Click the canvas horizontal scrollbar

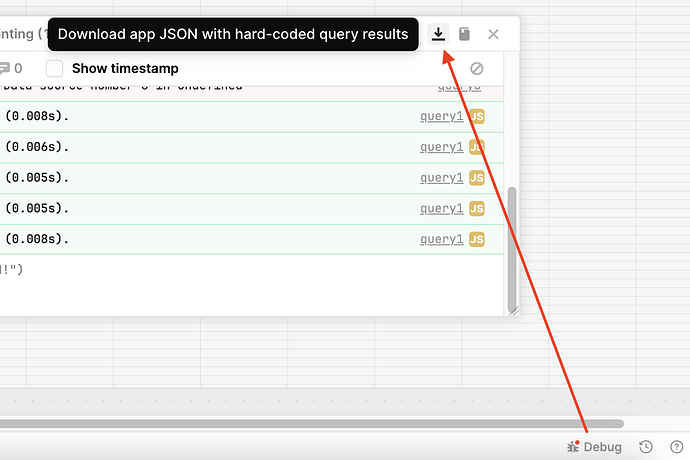312,423
